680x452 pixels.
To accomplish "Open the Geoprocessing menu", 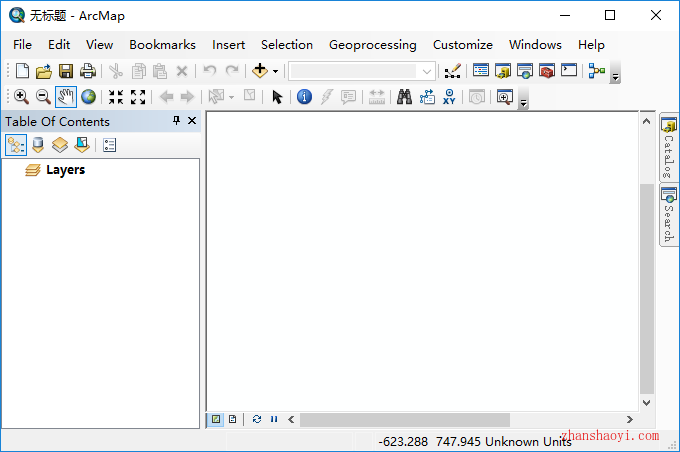I will coord(373,45).
